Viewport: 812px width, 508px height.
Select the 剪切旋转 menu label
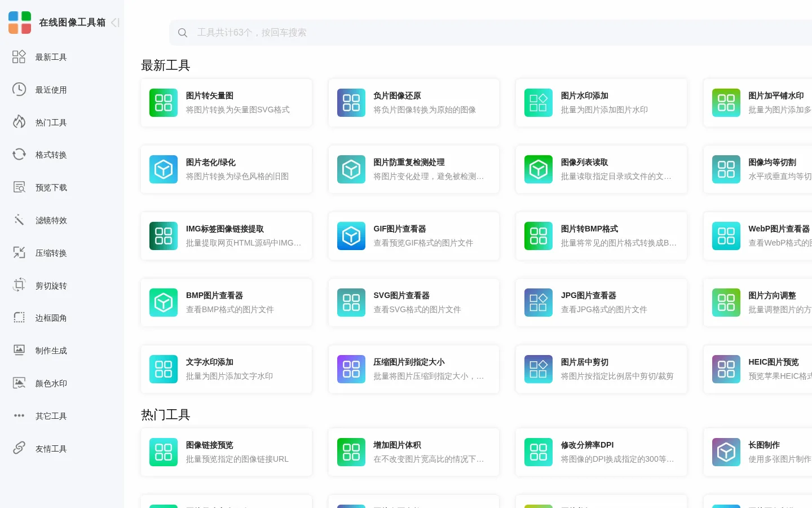(51, 286)
